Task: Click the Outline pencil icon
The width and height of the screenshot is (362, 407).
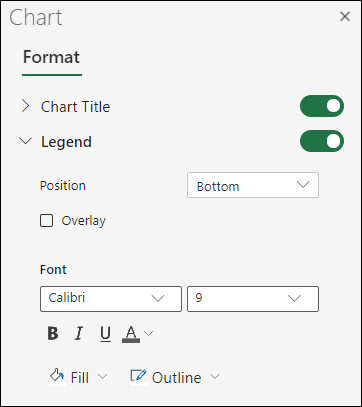Action: pos(138,377)
